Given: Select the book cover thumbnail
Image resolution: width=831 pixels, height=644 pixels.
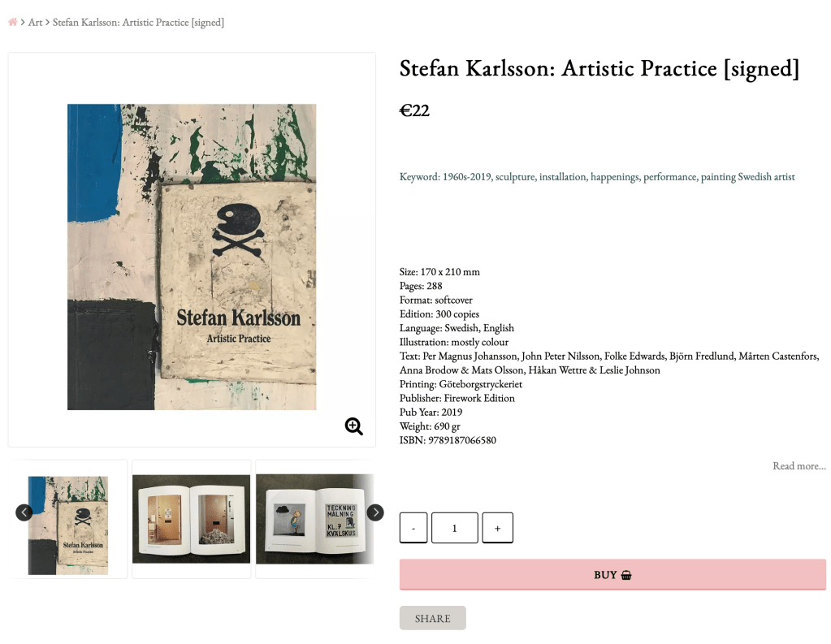Looking at the screenshot, I should click(x=69, y=520).
